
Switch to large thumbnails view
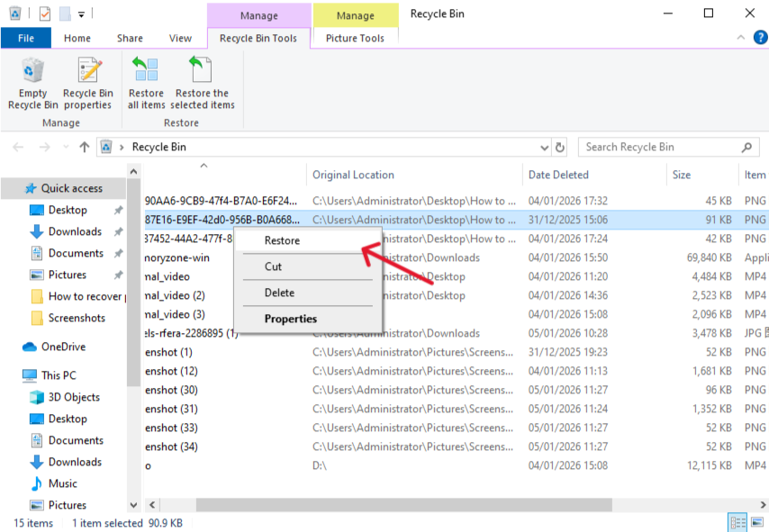pos(755,522)
